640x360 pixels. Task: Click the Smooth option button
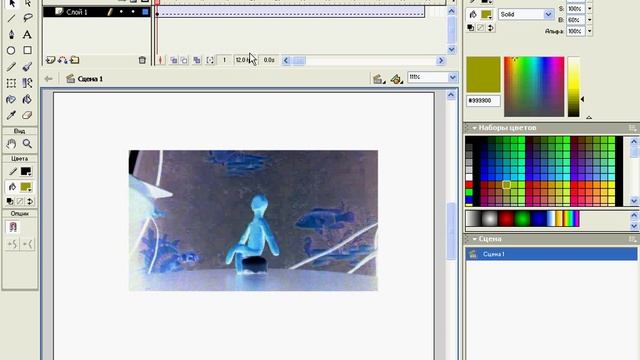tap(13, 244)
